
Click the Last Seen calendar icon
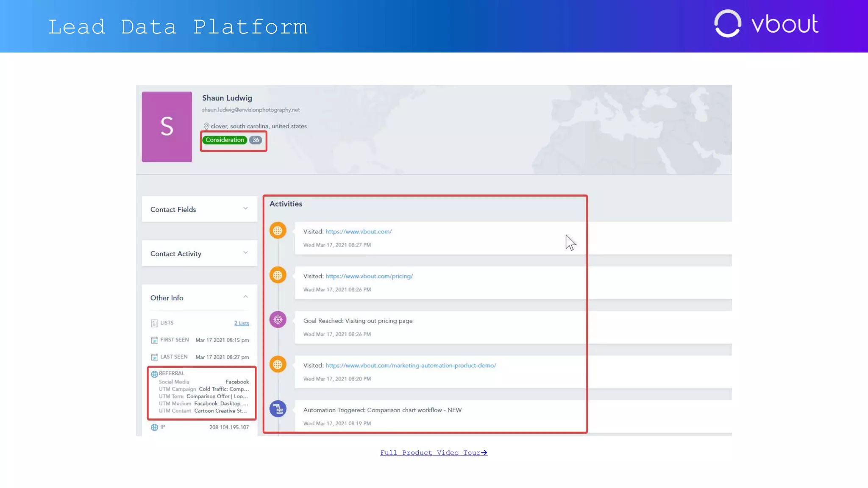point(154,357)
